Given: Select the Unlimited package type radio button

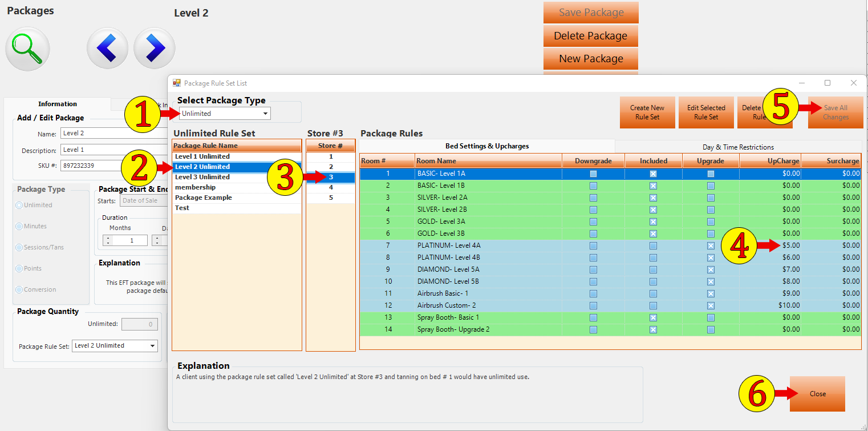Looking at the screenshot, I should click(20, 205).
